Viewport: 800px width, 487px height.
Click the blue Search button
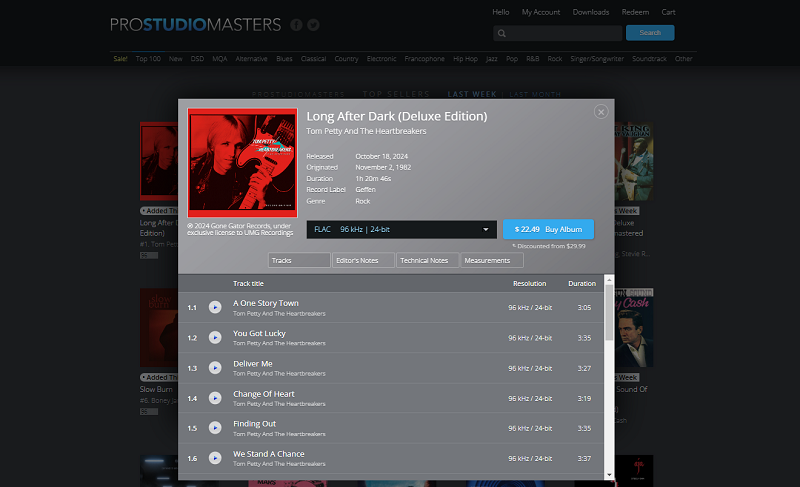(x=650, y=33)
